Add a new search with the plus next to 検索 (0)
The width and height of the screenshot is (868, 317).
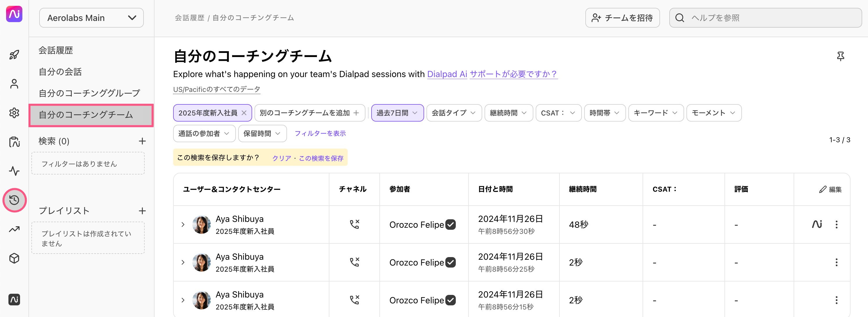pos(142,141)
